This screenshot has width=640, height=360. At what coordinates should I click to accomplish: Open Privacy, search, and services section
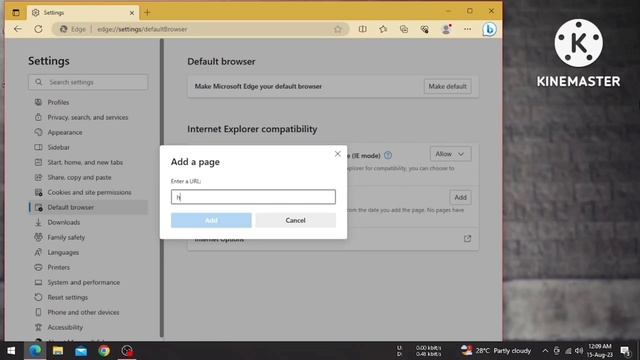pyautogui.click(x=88, y=117)
